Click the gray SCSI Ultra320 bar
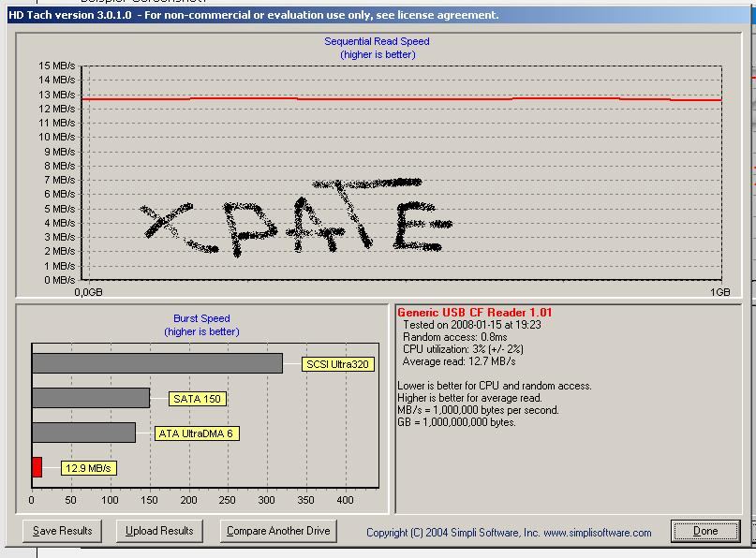Screen dimensions: 756x558 click(x=157, y=363)
